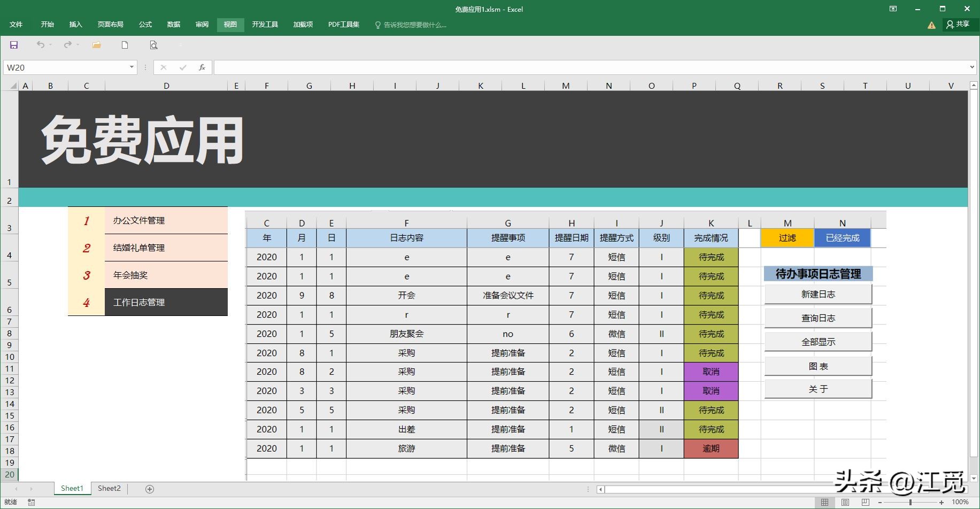Switch to Normal view in the status bar
Screen dimensions: 980x509
point(825,502)
